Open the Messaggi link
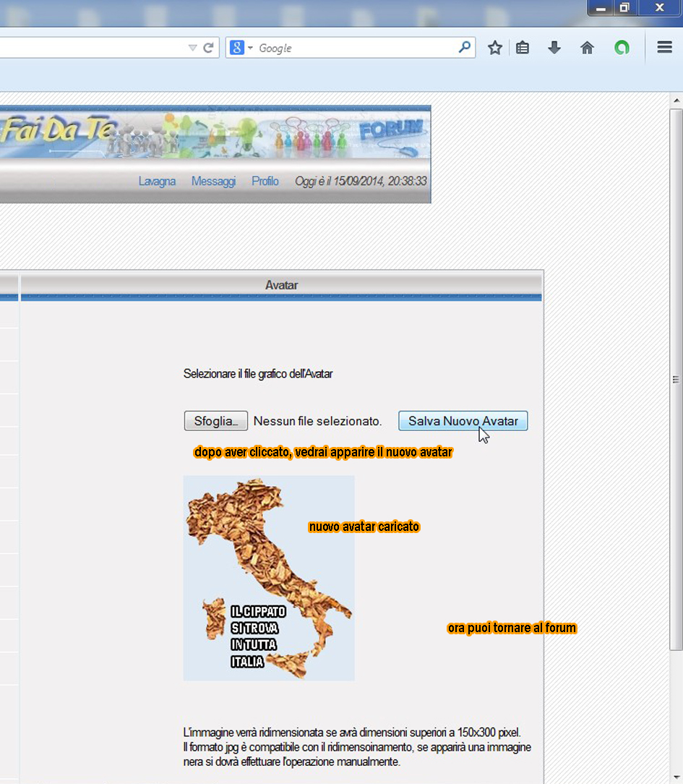683x784 pixels. click(213, 181)
